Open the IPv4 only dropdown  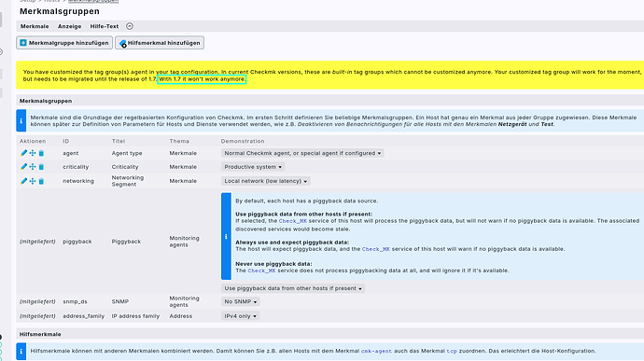(x=240, y=316)
